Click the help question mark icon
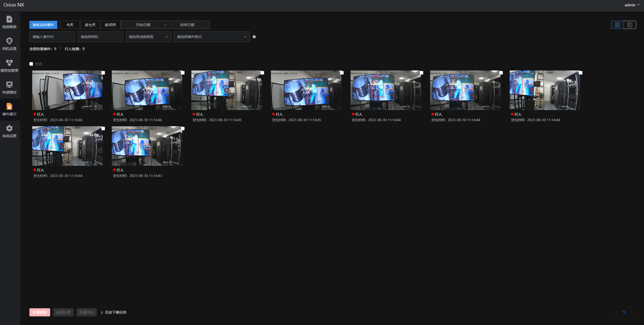The width and height of the screenshot is (644, 325). point(254,37)
